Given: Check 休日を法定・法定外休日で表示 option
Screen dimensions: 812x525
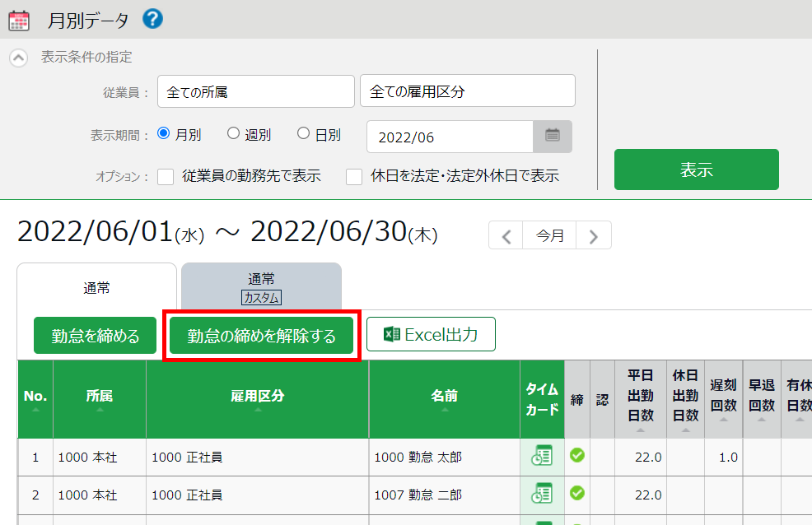Looking at the screenshot, I should [354, 176].
